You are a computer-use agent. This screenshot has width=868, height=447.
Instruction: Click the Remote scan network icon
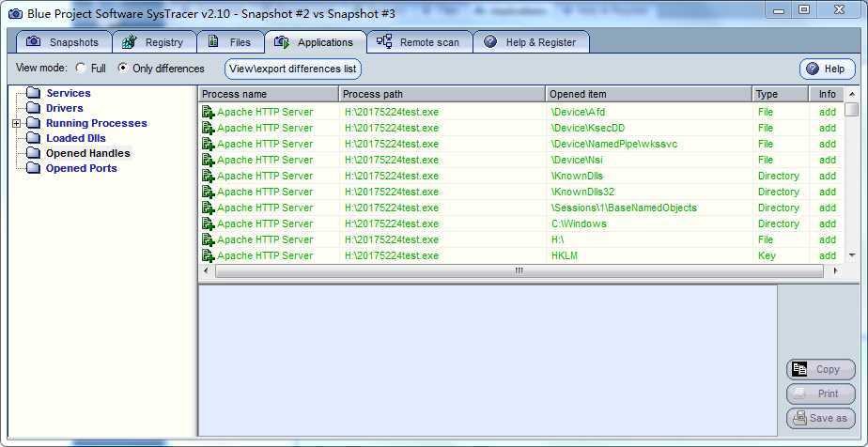(384, 41)
